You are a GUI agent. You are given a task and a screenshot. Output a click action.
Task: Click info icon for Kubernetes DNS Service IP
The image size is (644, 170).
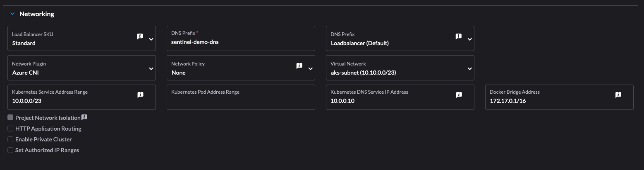459,95
